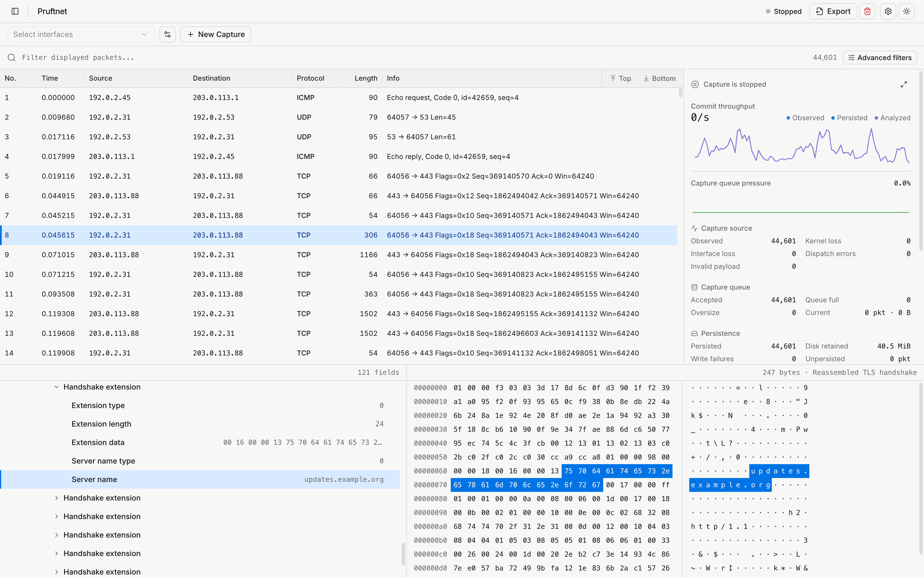Image resolution: width=924 pixels, height=578 pixels.
Task: Open Advanced filters
Action: point(879,58)
